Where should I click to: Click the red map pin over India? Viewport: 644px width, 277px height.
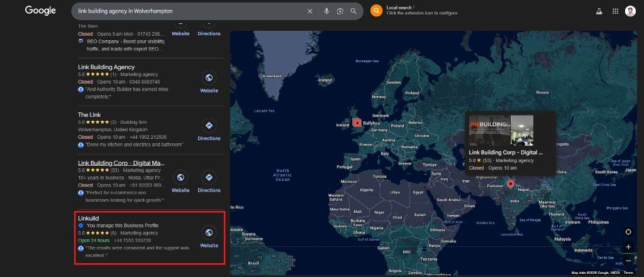pyautogui.click(x=511, y=184)
